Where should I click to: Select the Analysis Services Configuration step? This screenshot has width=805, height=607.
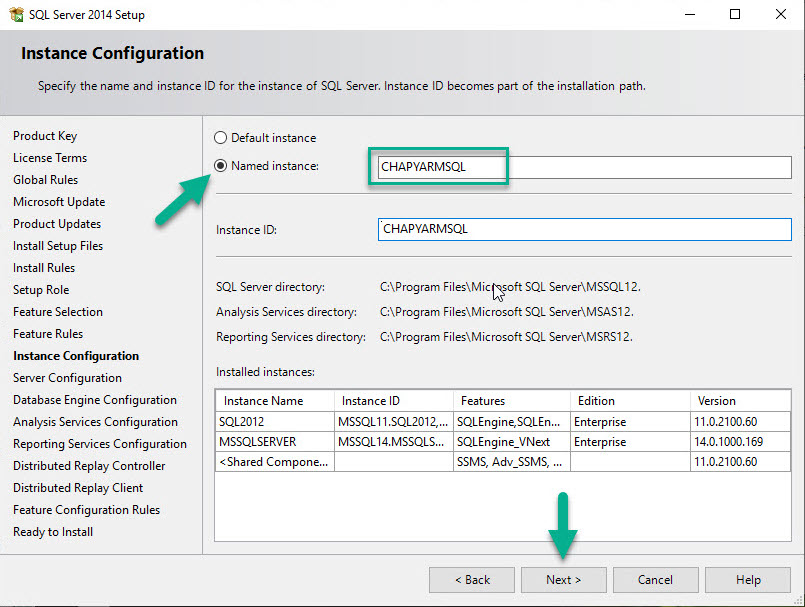click(95, 422)
